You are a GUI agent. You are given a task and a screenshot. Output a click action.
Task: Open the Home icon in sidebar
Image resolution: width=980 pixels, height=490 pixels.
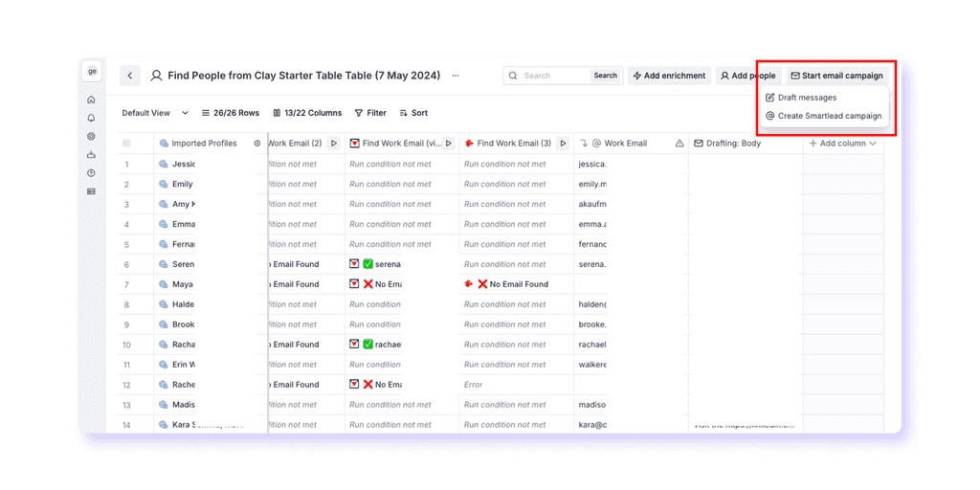point(91,100)
